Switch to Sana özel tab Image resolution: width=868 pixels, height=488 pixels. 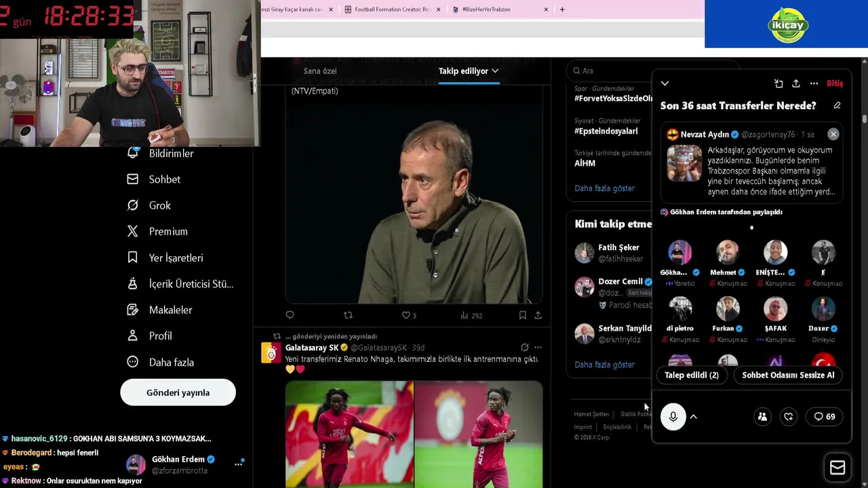coord(320,71)
